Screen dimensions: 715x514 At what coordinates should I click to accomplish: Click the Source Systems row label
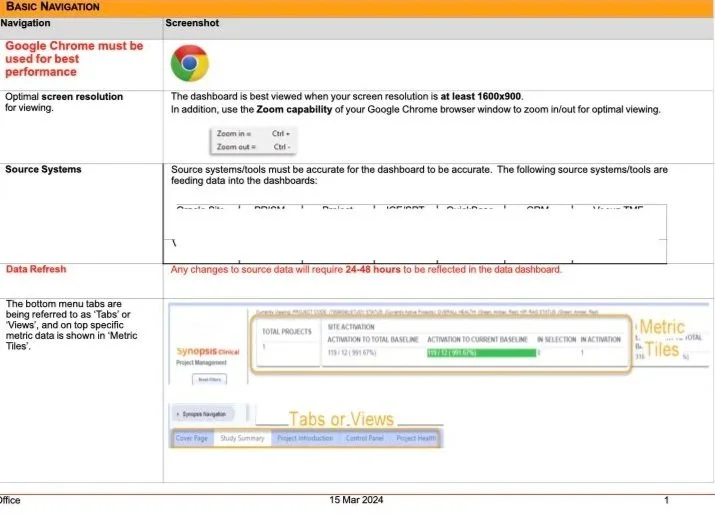coord(43,169)
